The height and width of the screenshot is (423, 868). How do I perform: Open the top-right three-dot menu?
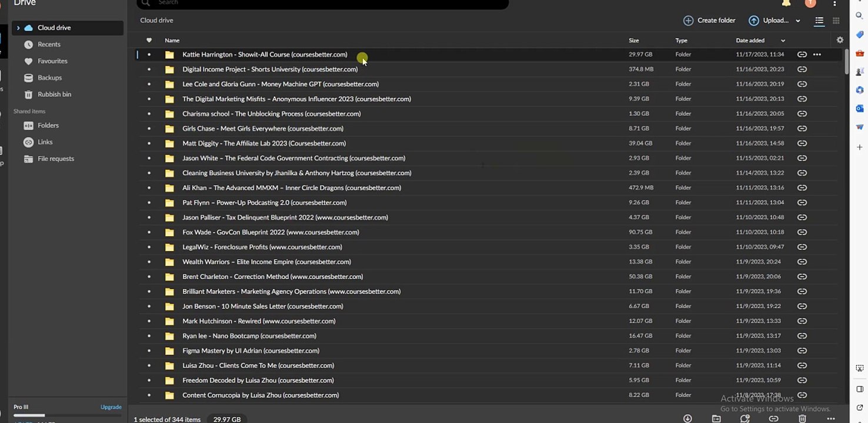(x=834, y=4)
